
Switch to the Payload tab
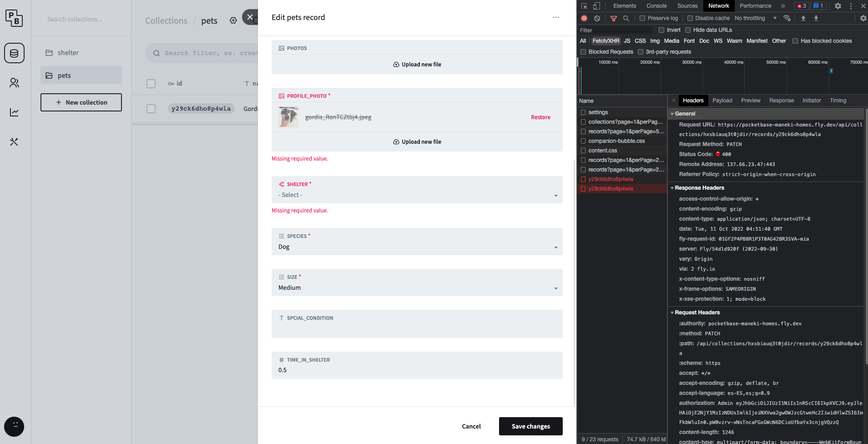[722, 101]
